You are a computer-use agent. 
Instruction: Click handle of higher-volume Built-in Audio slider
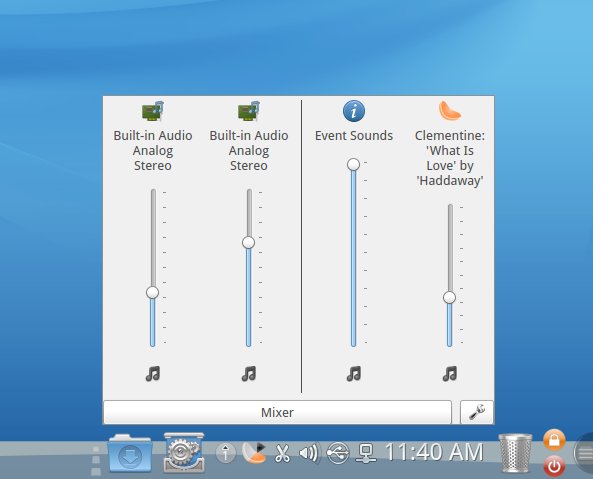click(248, 242)
